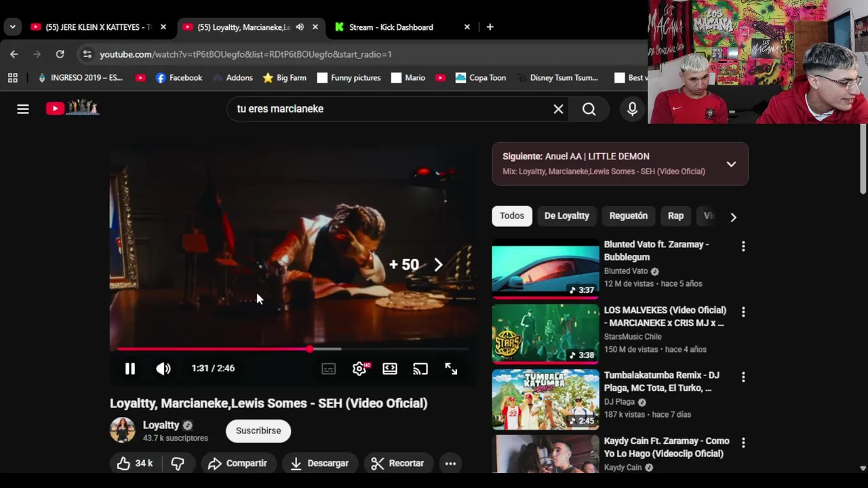
Task: Run search with the magnifier button
Action: [589, 108]
